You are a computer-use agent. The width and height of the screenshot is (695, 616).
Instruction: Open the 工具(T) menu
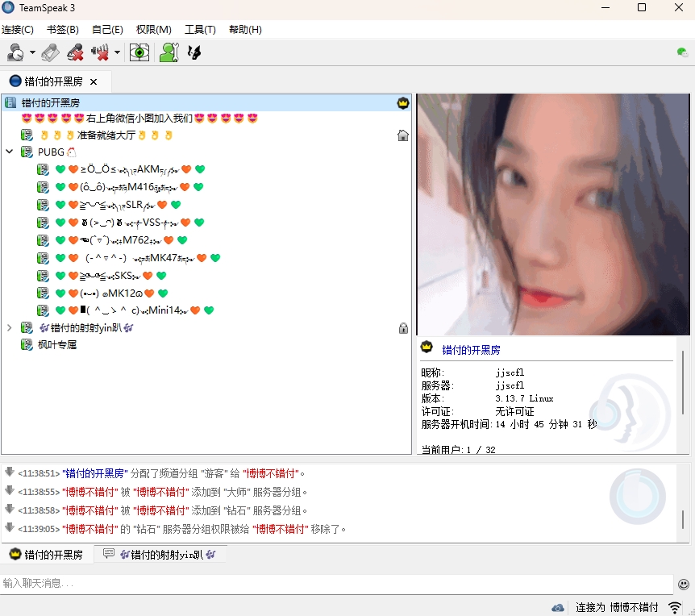200,30
